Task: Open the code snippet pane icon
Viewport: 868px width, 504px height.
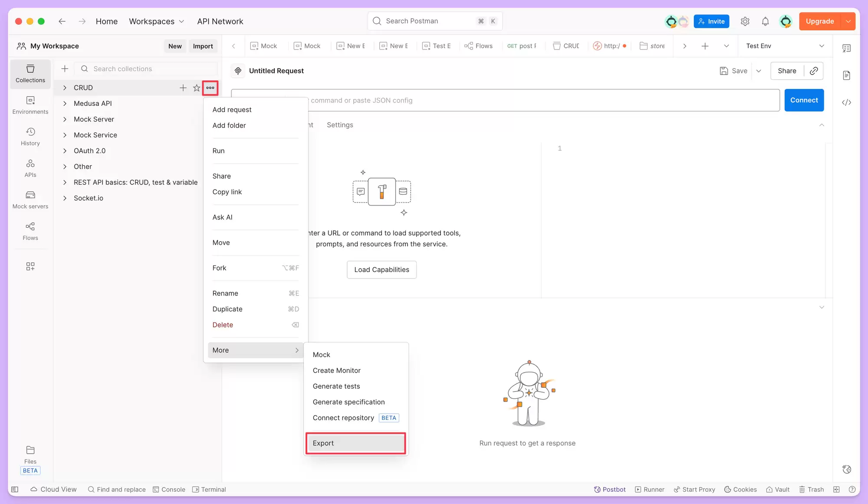Action: (847, 102)
